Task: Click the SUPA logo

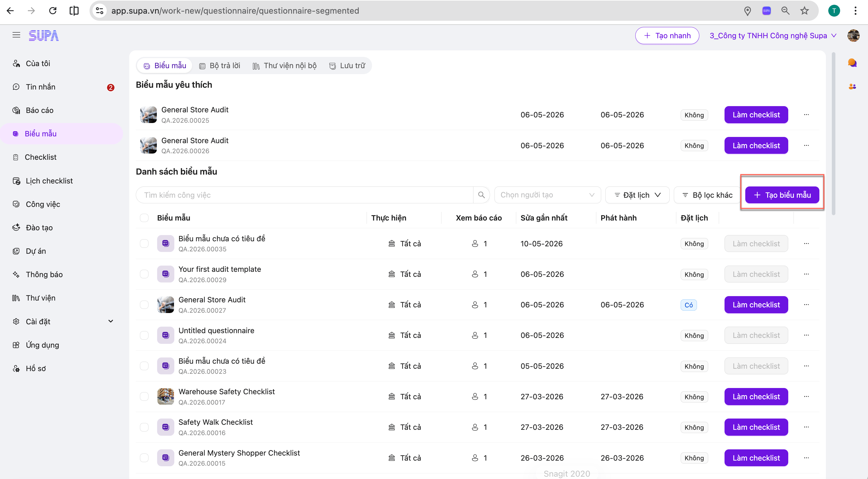Action: tap(44, 35)
